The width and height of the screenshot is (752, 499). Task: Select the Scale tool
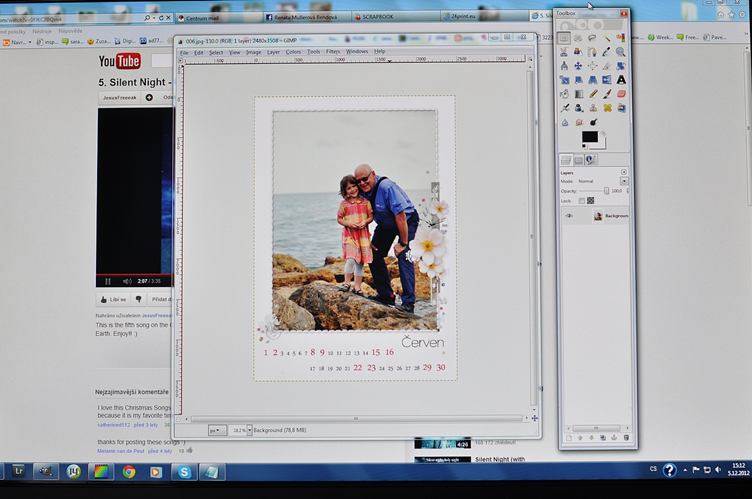(x=564, y=80)
